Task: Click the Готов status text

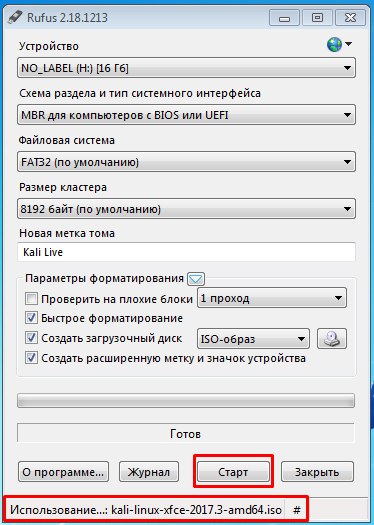Action: [x=185, y=434]
